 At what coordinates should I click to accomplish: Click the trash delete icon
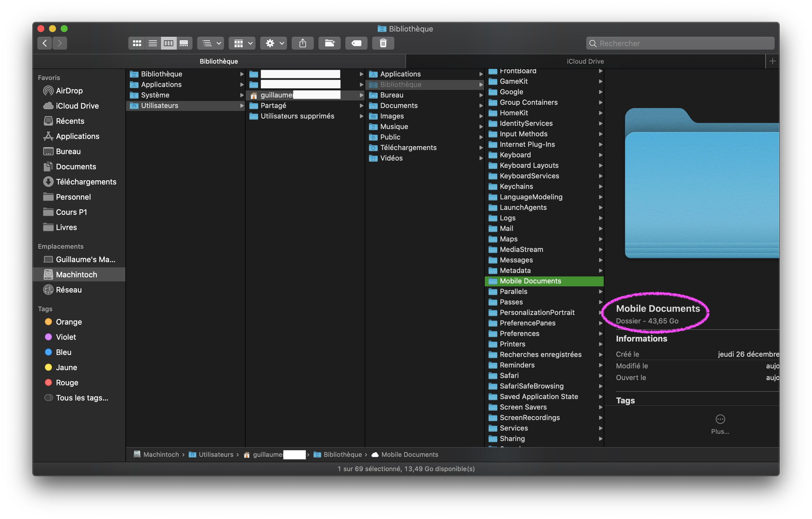point(383,43)
